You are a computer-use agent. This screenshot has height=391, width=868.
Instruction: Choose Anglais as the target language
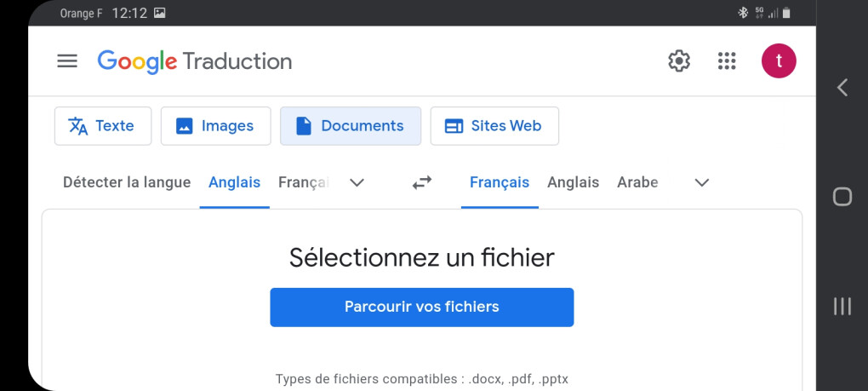(573, 182)
